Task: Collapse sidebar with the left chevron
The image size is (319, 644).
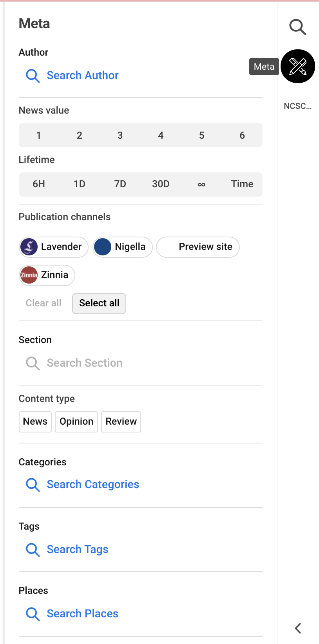Action: click(298, 628)
